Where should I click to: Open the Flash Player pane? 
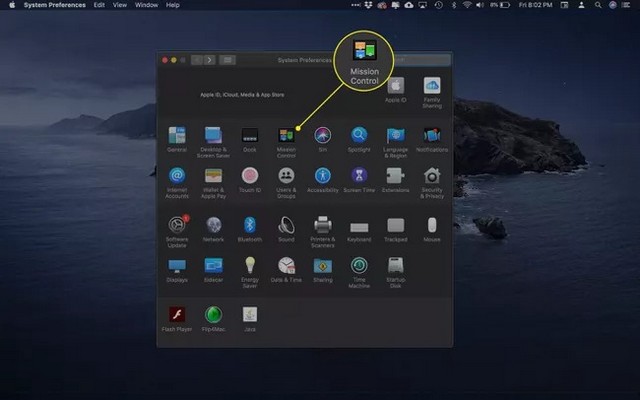tap(177, 319)
